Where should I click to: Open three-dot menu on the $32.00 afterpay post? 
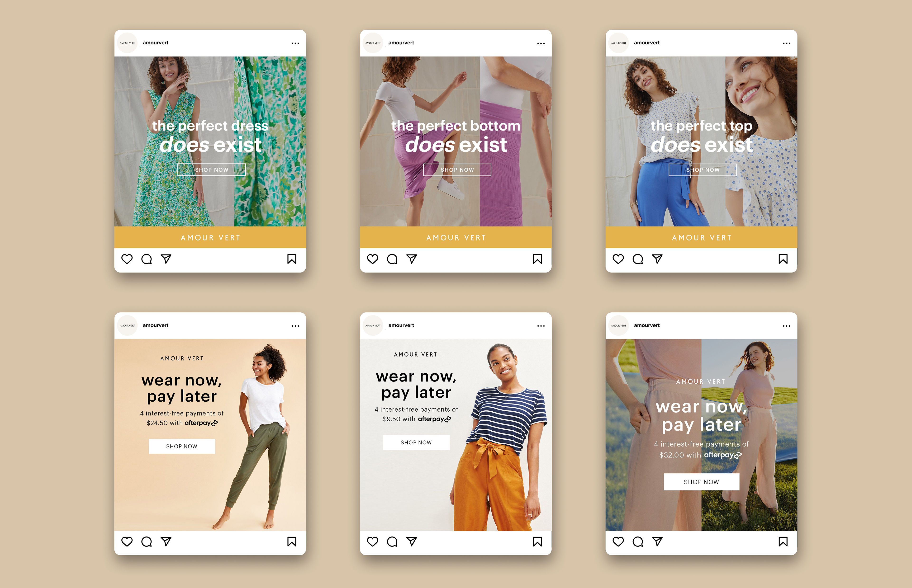coord(786,326)
